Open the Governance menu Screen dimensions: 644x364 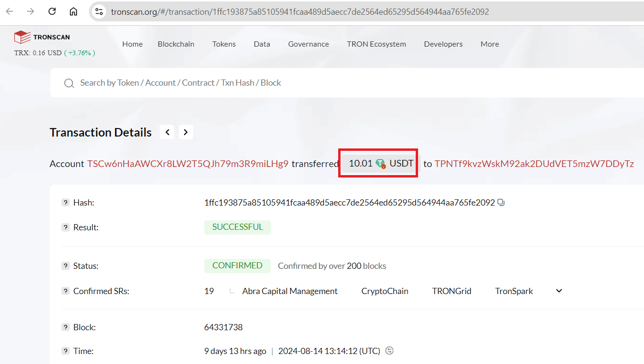click(x=308, y=44)
